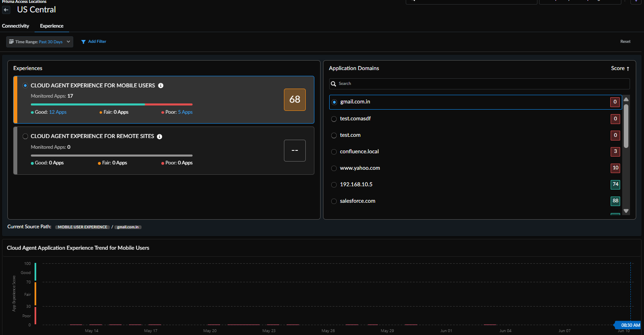The width and height of the screenshot is (644, 335).
Task: Open the 12 Apps good link
Action: tap(58, 112)
